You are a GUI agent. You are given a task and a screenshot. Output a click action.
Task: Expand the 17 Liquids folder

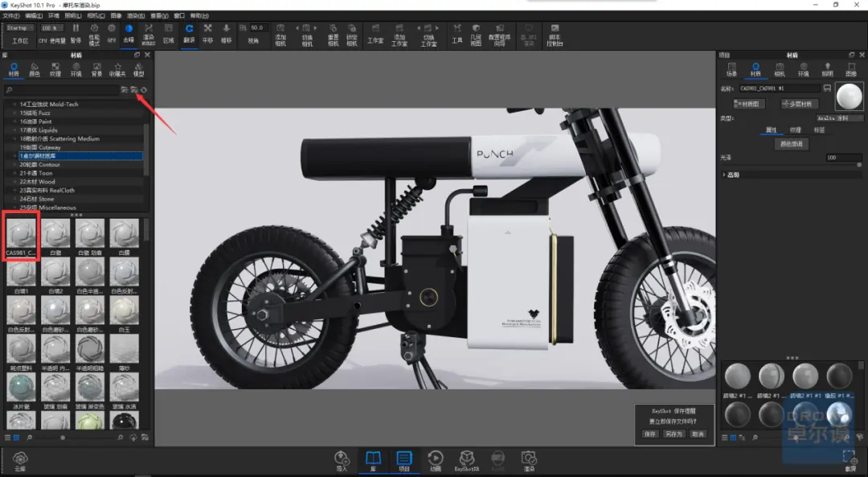pyautogui.click(x=14, y=130)
